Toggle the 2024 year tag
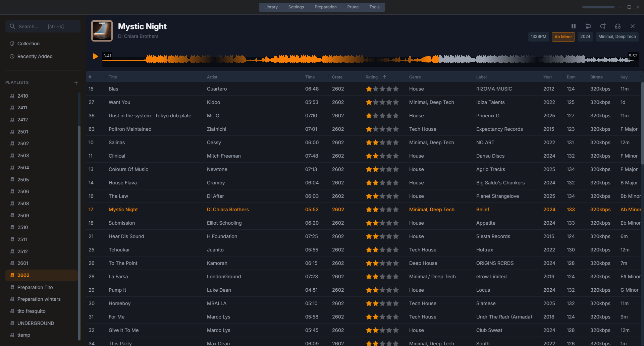This screenshot has height=346, width=644. click(585, 37)
